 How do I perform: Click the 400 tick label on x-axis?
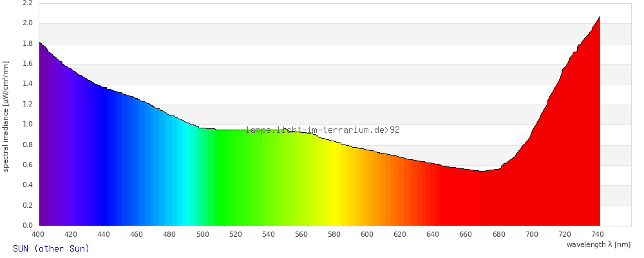tap(38, 235)
